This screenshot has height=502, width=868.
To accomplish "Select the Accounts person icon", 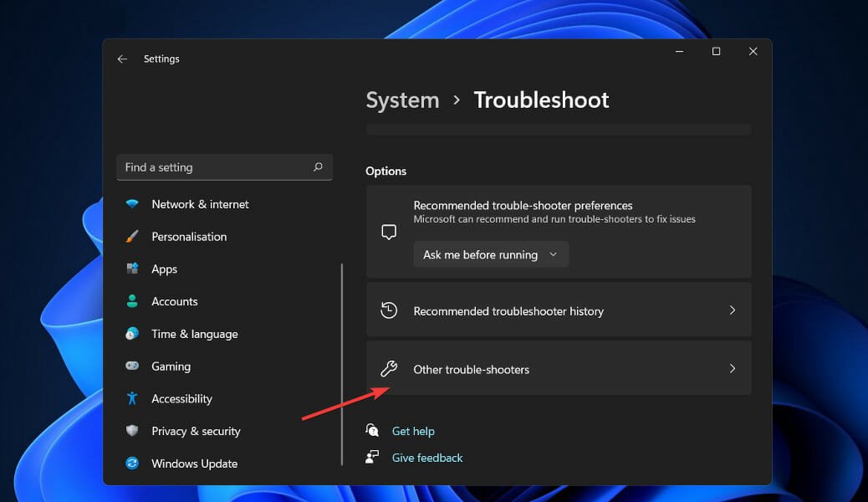I will point(135,301).
